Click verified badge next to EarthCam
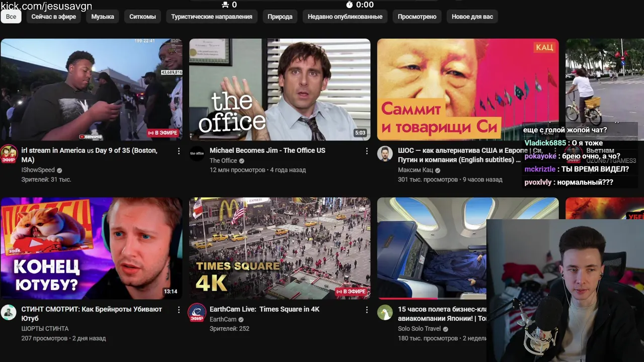644x362 pixels. tap(242, 320)
